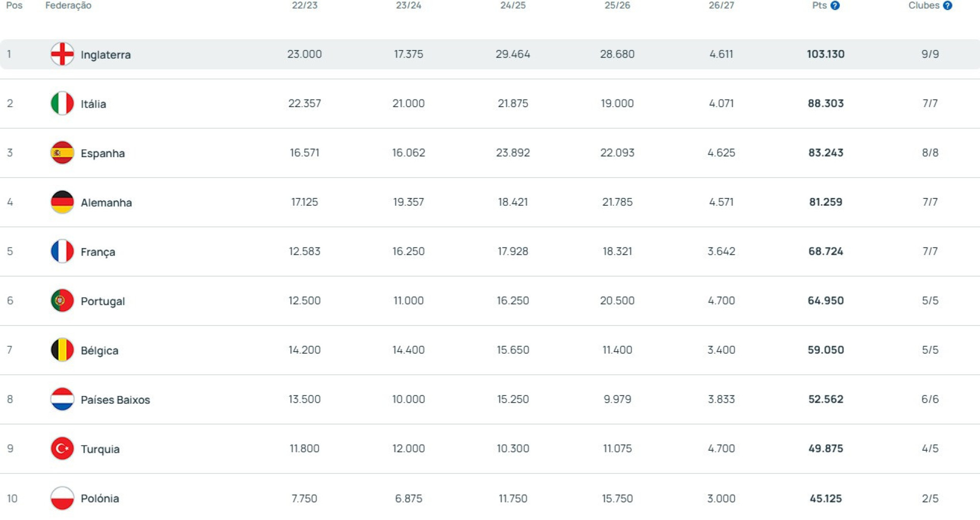Screen dimensions: 980x520
Task: Click the Italy flag icon
Action: pyautogui.click(x=62, y=104)
